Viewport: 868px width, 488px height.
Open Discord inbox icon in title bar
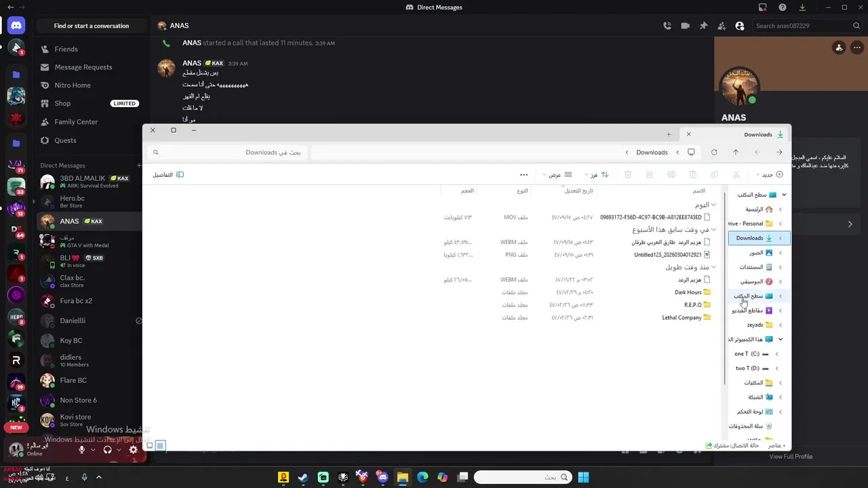763,7
